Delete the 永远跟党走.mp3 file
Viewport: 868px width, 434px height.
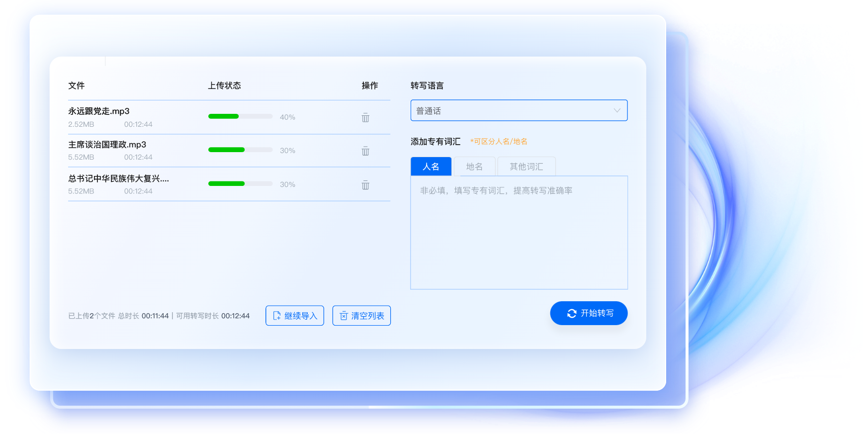tap(365, 117)
